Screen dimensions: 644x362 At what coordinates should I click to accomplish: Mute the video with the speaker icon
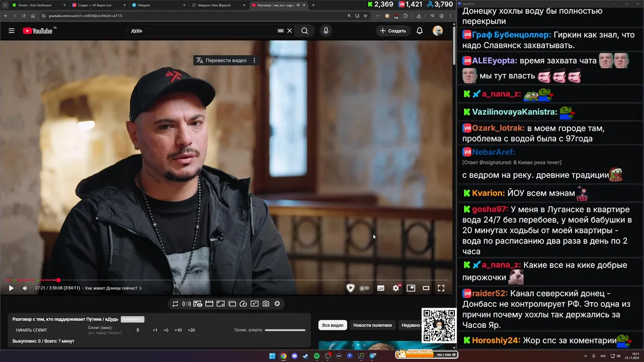point(25,288)
